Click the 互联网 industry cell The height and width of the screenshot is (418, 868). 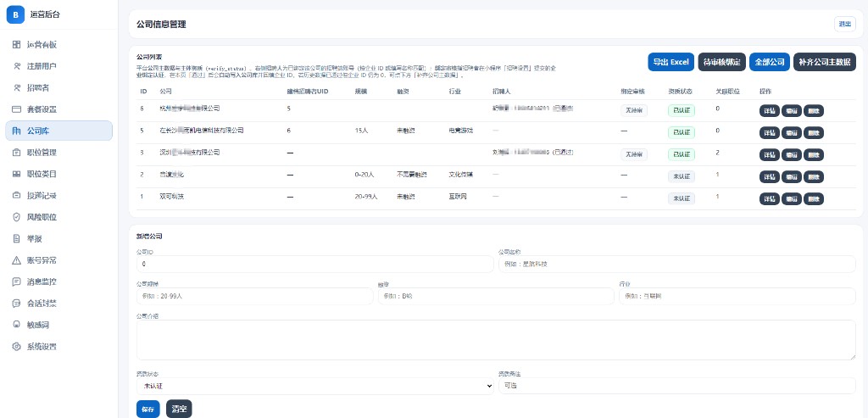[458, 197]
